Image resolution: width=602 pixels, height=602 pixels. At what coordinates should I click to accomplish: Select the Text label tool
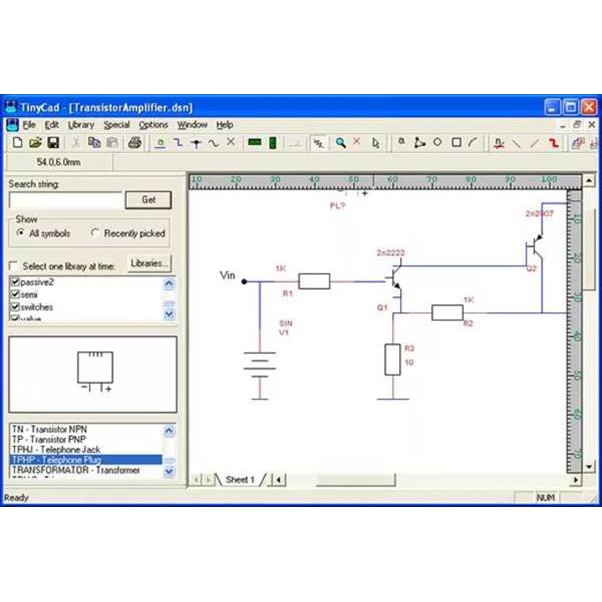[402, 144]
